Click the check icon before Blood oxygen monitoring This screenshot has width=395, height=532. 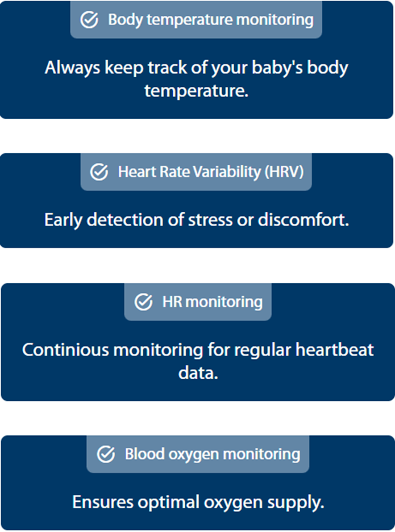tap(106, 454)
